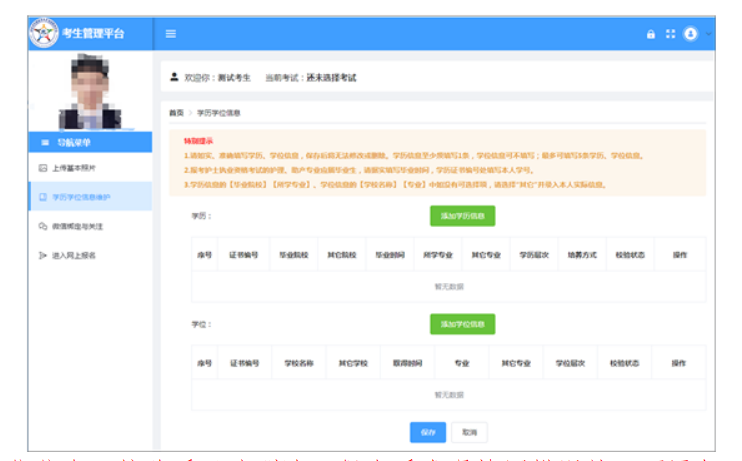This screenshot has height=461, width=742.
Task: Open 上传基本照片 menu item
Action: tap(75, 168)
